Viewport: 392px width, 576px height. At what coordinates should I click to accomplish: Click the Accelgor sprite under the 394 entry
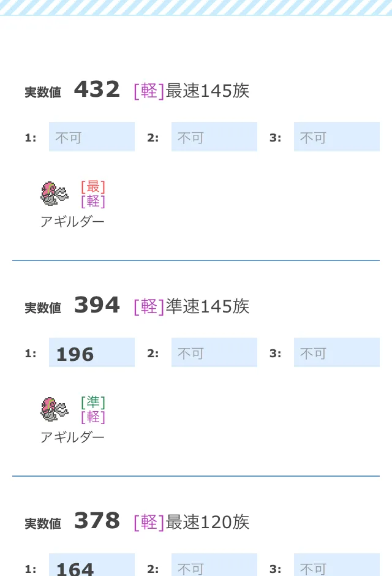click(x=55, y=409)
